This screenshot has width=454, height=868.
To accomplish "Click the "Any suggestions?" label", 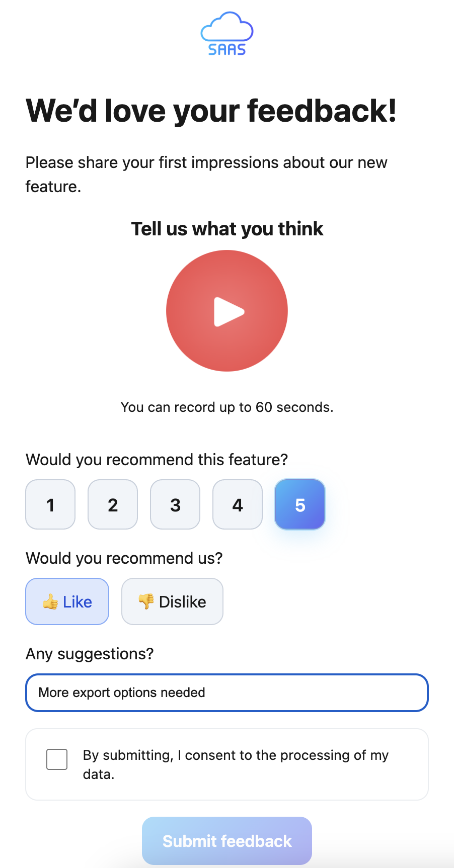I will pyautogui.click(x=90, y=654).
